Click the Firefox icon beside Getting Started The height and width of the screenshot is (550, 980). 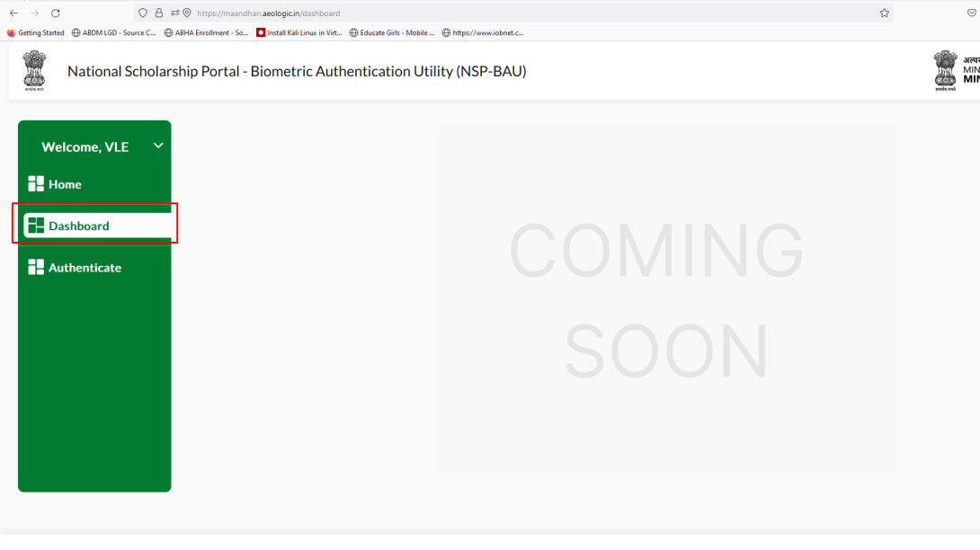pos(12,32)
